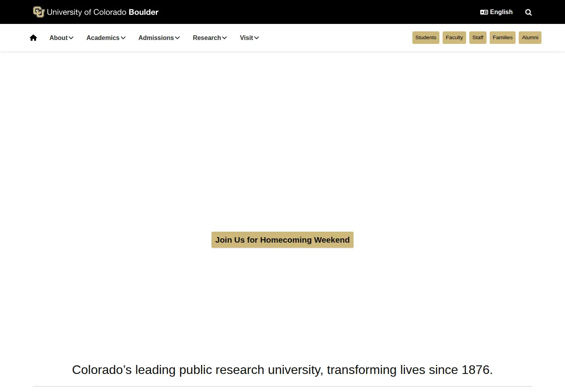Click the translate icon beside English
Image resolution: width=565 pixels, height=392 pixels.
coord(484,12)
